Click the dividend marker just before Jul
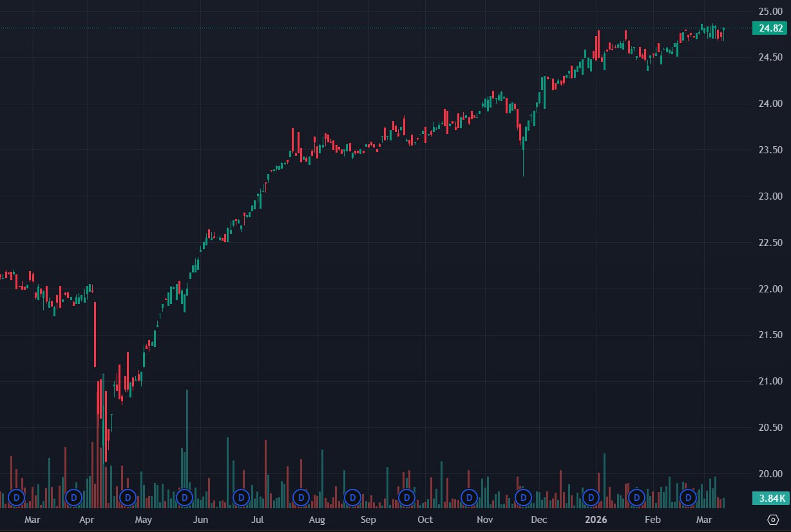791x532 pixels. point(242,497)
